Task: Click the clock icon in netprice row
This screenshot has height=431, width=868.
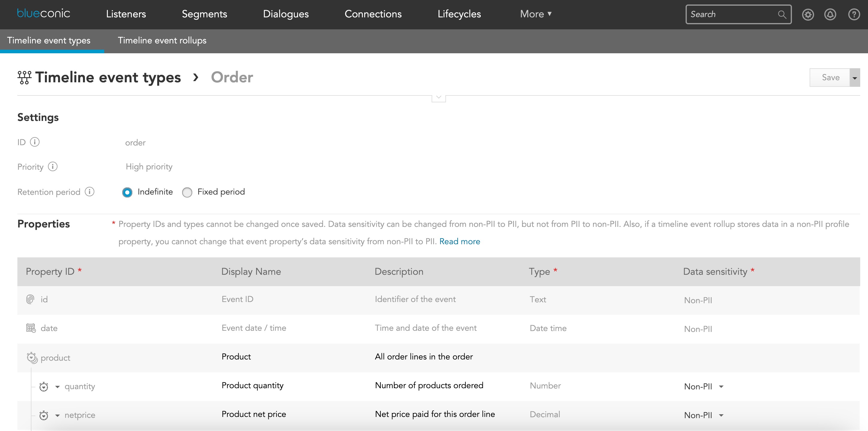Action: (x=44, y=415)
